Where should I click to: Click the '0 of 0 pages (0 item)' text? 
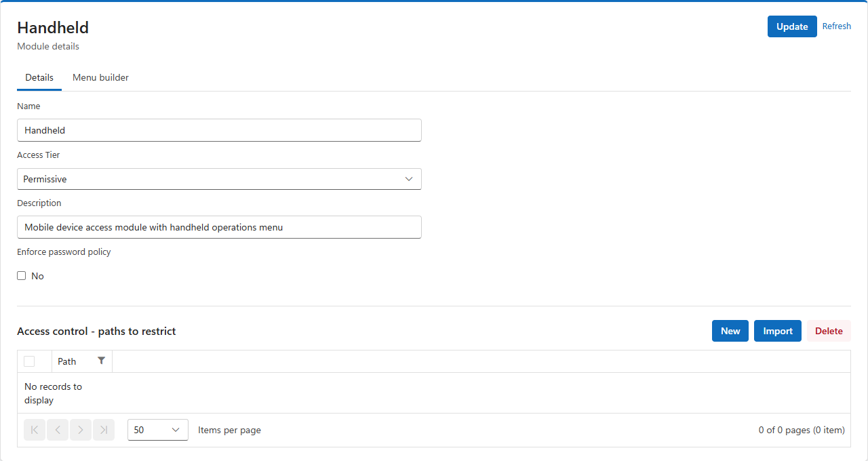[802, 430]
